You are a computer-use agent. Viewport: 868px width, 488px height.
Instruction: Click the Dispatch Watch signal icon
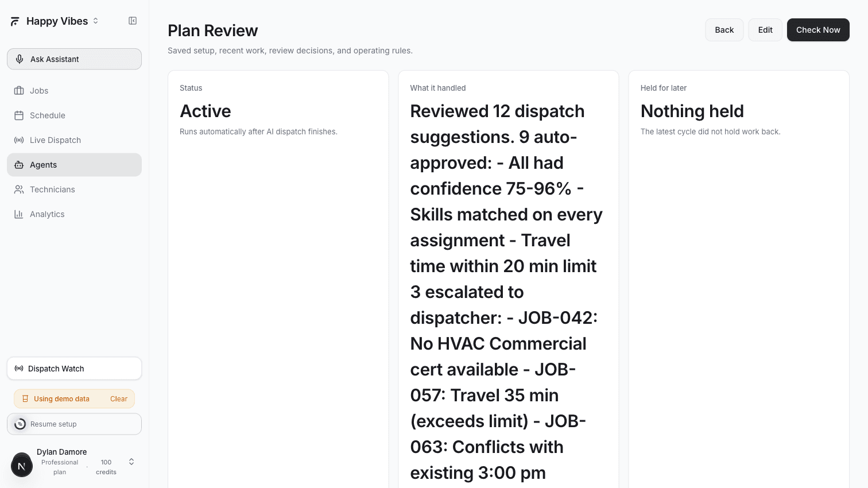[x=18, y=368]
